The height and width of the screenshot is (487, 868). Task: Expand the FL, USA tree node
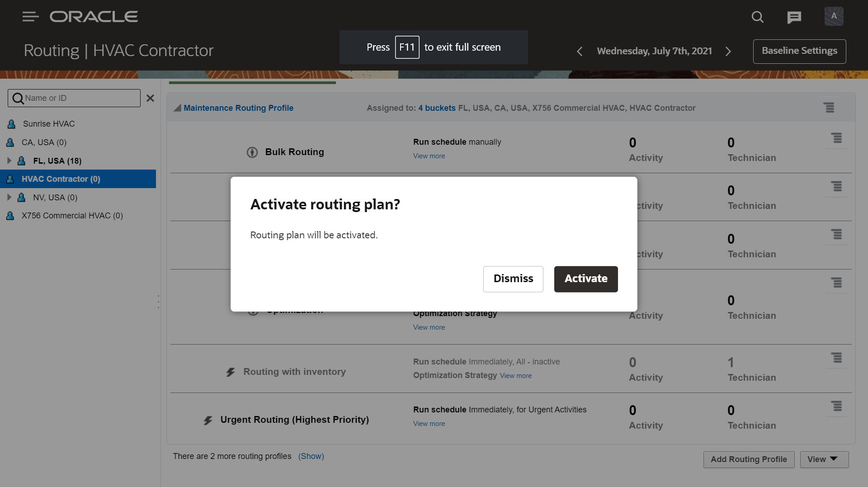pyautogui.click(x=9, y=161)
